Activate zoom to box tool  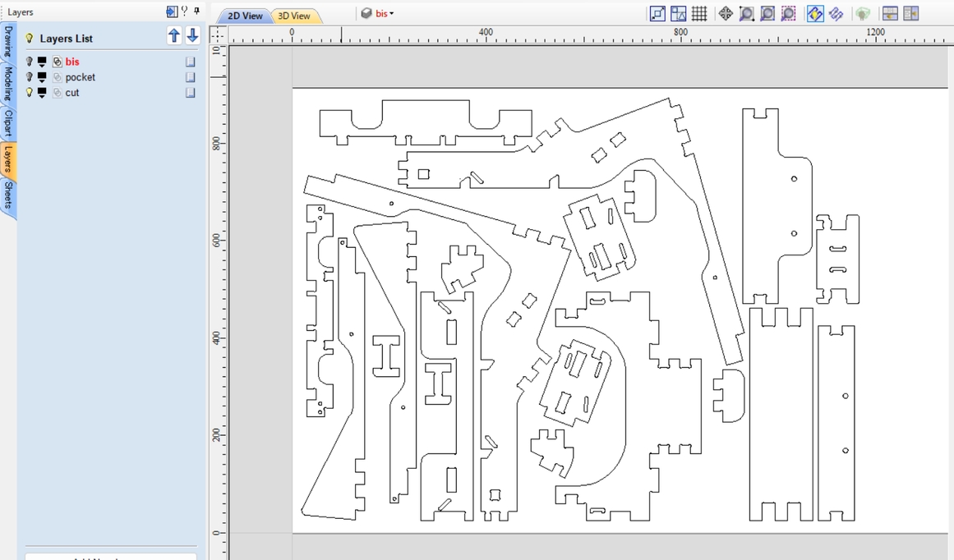click(747, 13)
